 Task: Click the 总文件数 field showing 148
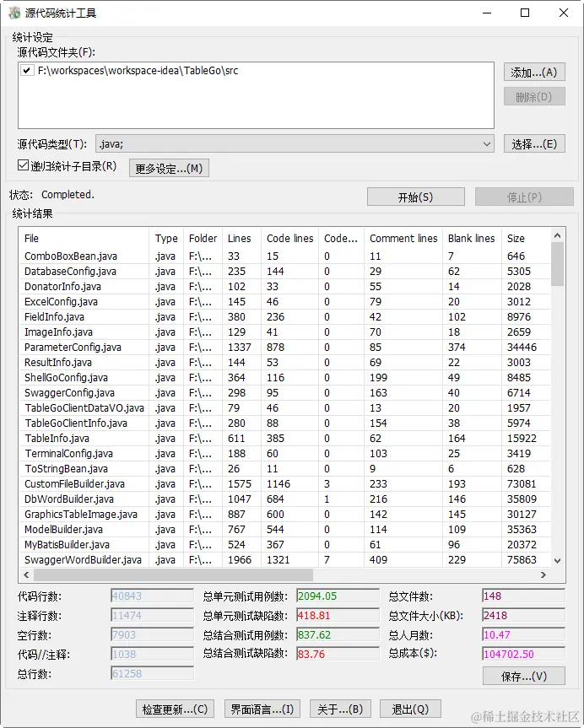coord(523,596)
